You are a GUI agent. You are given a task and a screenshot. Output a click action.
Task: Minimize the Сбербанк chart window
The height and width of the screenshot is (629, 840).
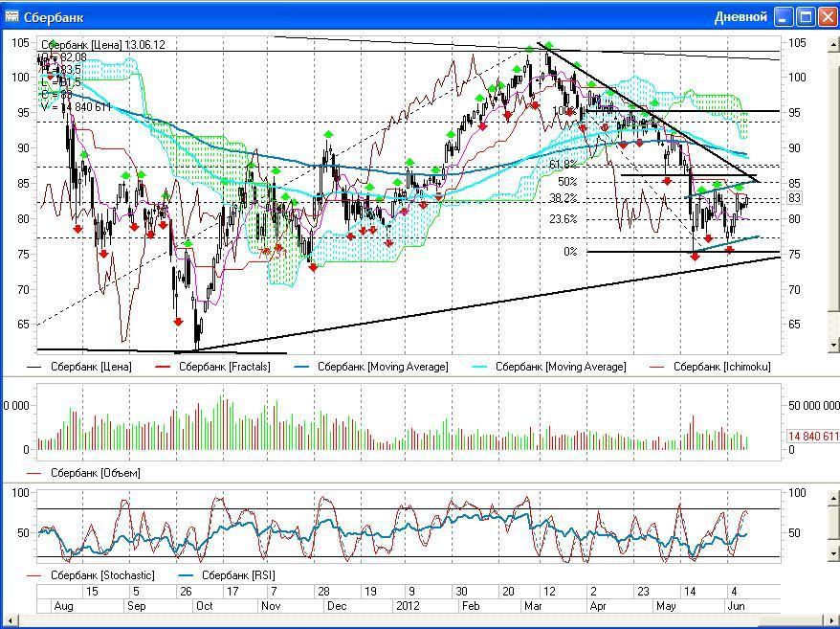pos(784,17)
